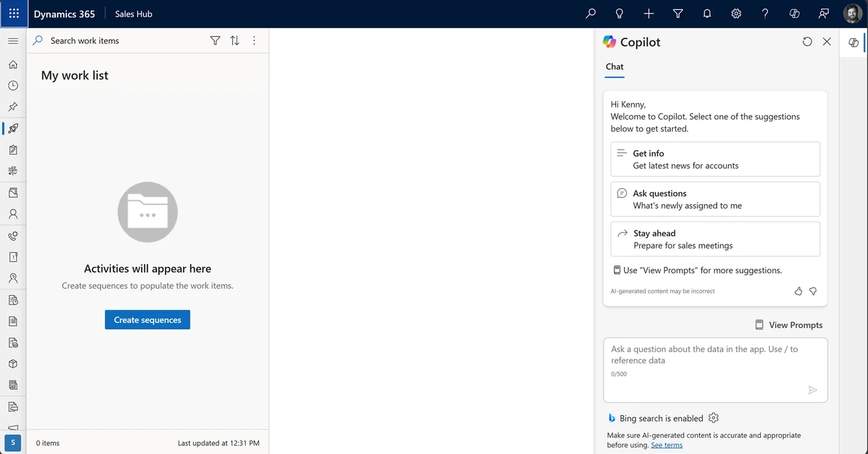Click the Help question mark icon
The width and height of the screenshot is (868, 454).
[x=765, y=14]
